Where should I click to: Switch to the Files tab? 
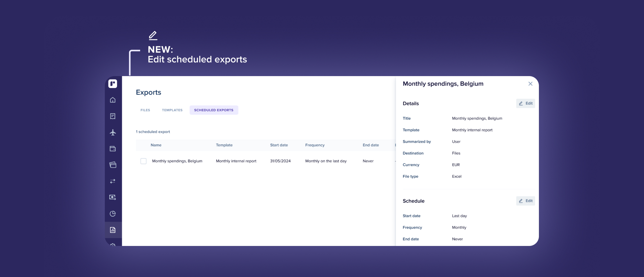pos(145,110)
